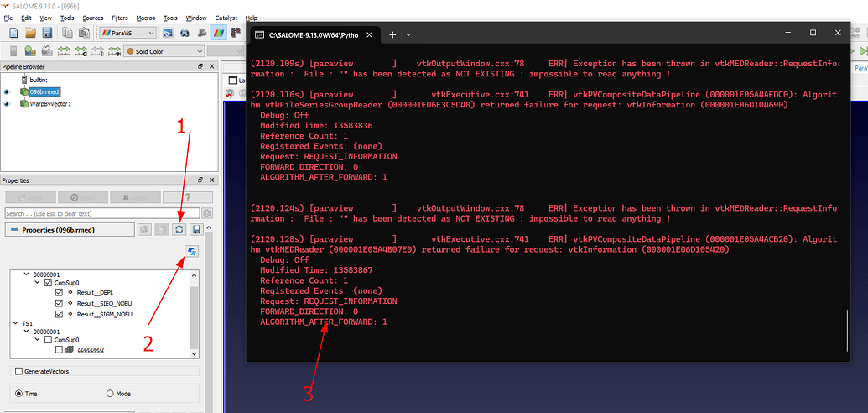The height and width of the screenshot is (413, 868).
Task: Float the Properties panel
Action: pyautogui.click(x=200, y=180)
